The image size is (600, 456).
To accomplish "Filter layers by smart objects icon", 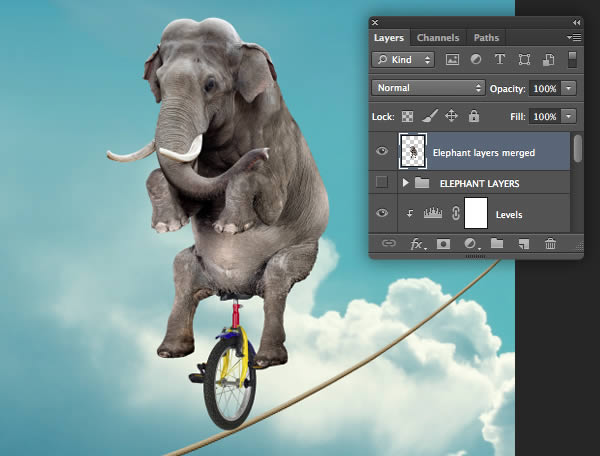I will tap(548, 60).
